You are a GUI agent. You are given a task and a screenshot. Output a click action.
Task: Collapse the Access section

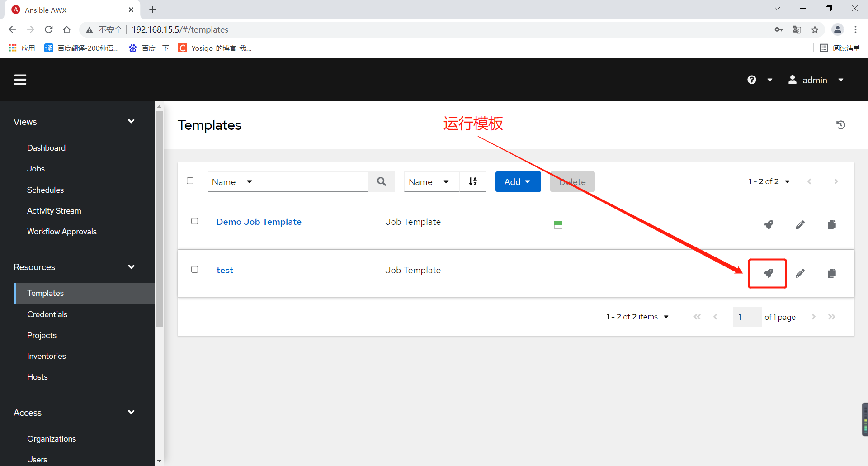click(x=132, y=412)
